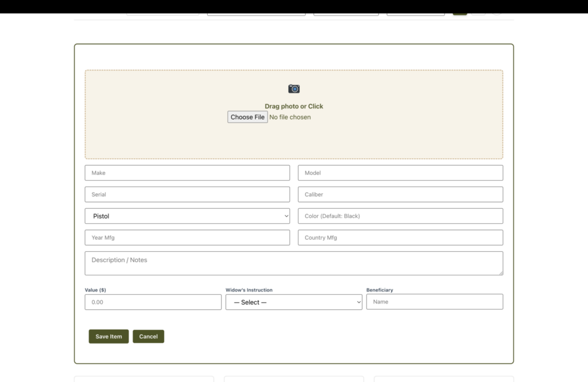
Task: Click the 'Value ($)' label
Action: coord(95,290)
